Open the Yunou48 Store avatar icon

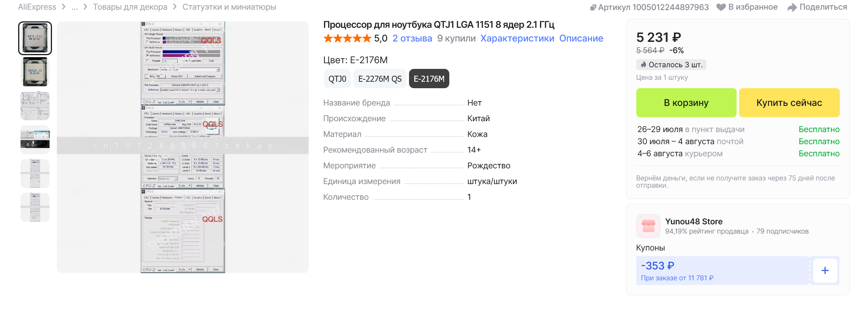point(648,226)
